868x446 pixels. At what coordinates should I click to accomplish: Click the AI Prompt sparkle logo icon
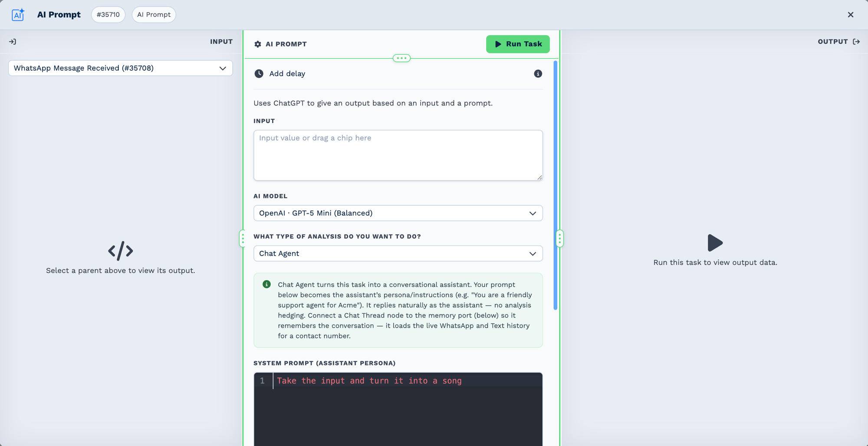coord(18,15)
